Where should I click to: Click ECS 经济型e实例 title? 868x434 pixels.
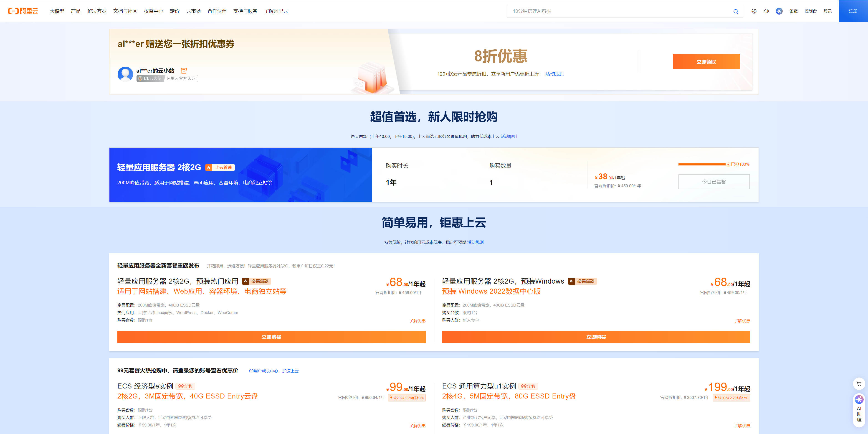point(145,386)
